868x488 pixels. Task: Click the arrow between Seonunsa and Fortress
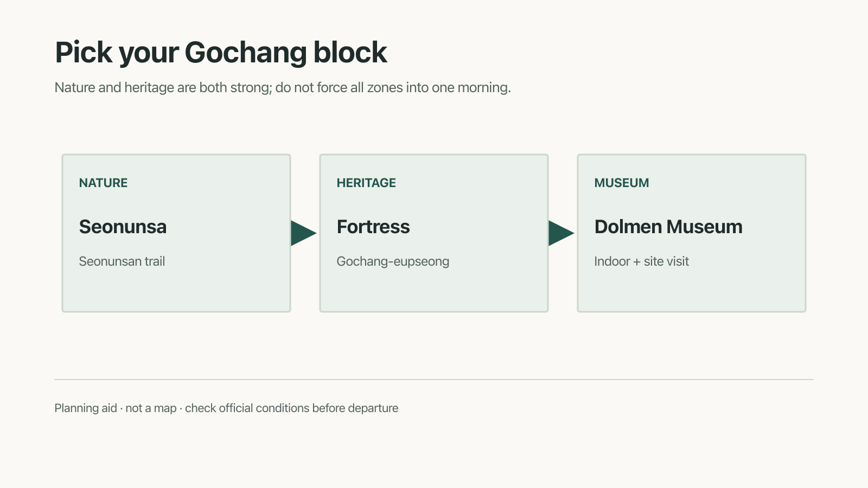coord(303,233)
